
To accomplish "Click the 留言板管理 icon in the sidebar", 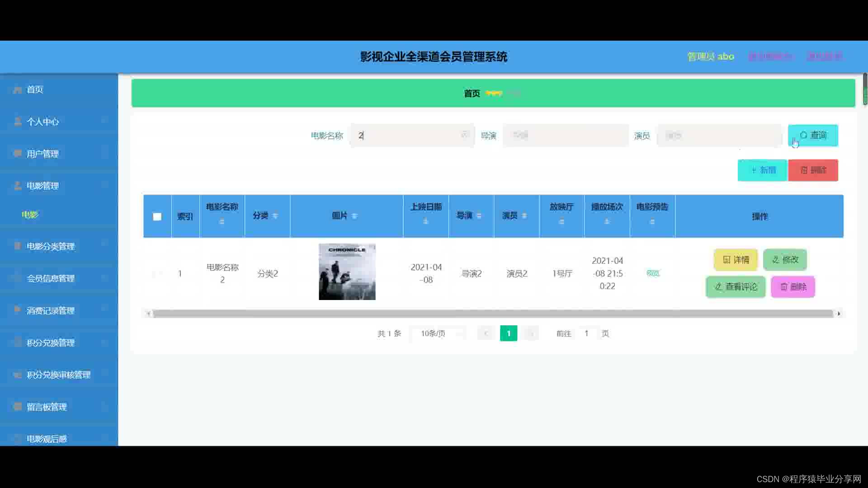I will [x=18, y=407].
